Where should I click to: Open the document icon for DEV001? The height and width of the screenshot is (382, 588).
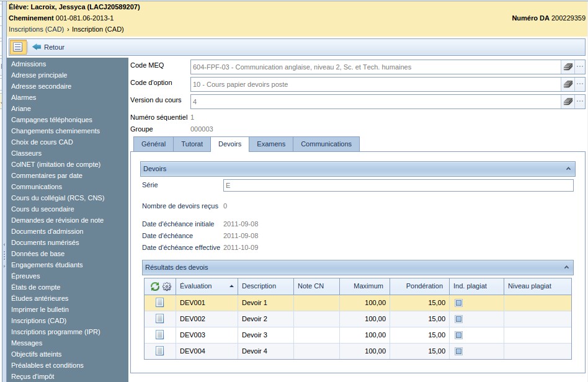pos(159,303)
